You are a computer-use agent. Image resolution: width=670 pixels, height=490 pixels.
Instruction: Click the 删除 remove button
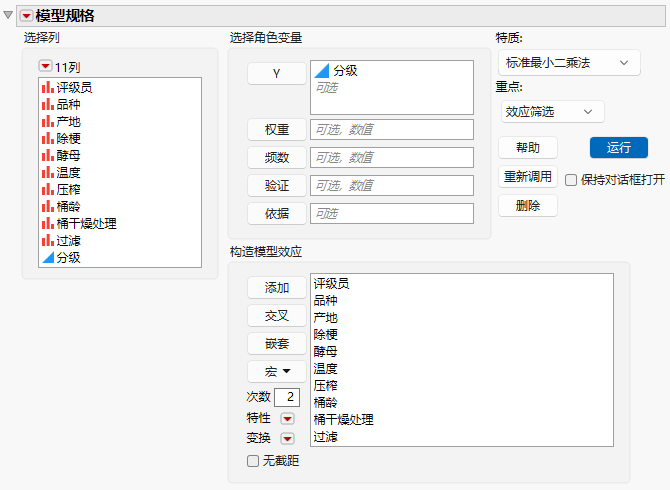(528, 205)
